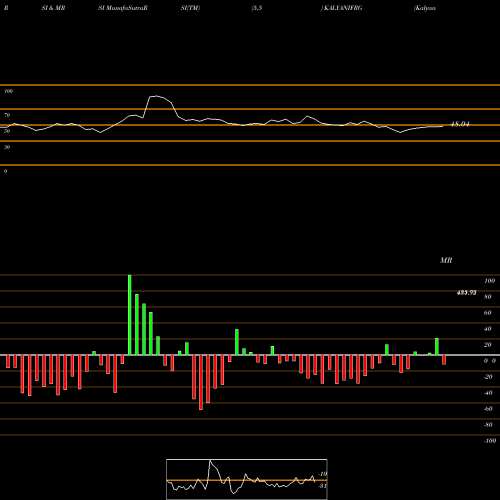This screenshot has width=500, height=500.
Task: Click the MR axis 60 label
Action: click(488, 313)
